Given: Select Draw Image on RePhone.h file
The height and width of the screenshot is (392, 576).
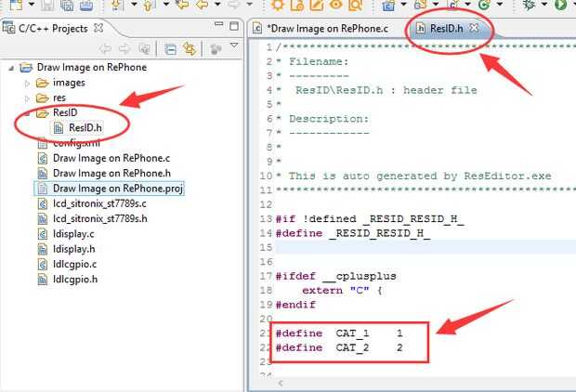Looking at the screenshot, I should [111, 173].
